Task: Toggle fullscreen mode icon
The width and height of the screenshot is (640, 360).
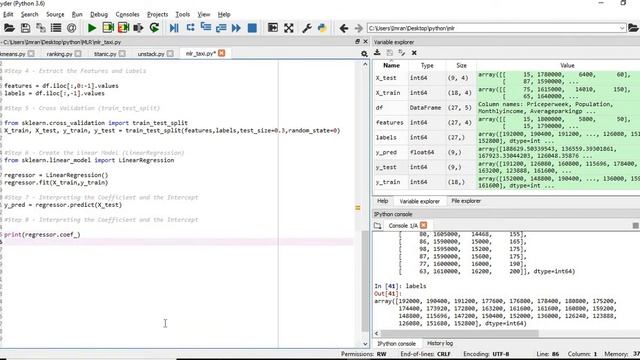Action: coord(289,28)
